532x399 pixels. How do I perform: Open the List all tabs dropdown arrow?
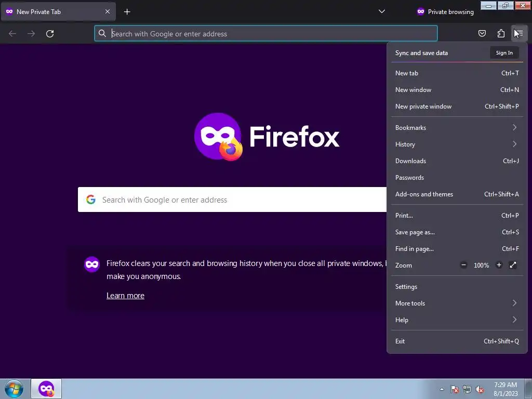coord(382,11)
